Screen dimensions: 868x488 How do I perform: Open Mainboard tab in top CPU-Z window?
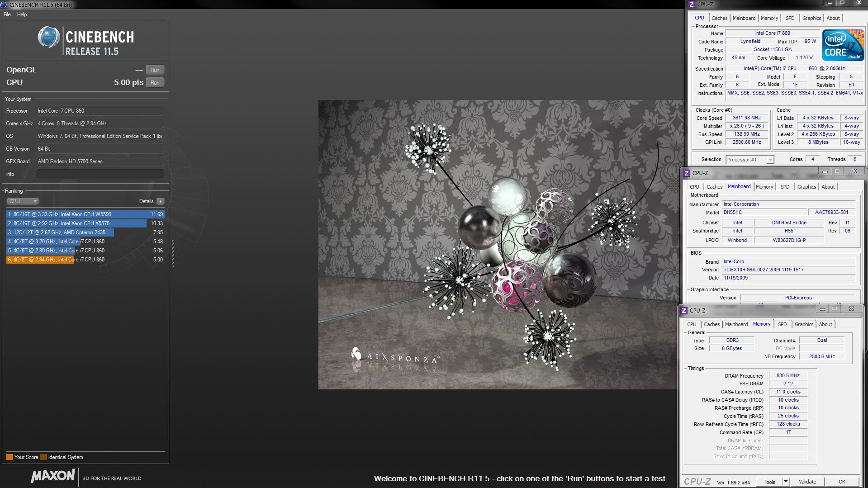744,18
